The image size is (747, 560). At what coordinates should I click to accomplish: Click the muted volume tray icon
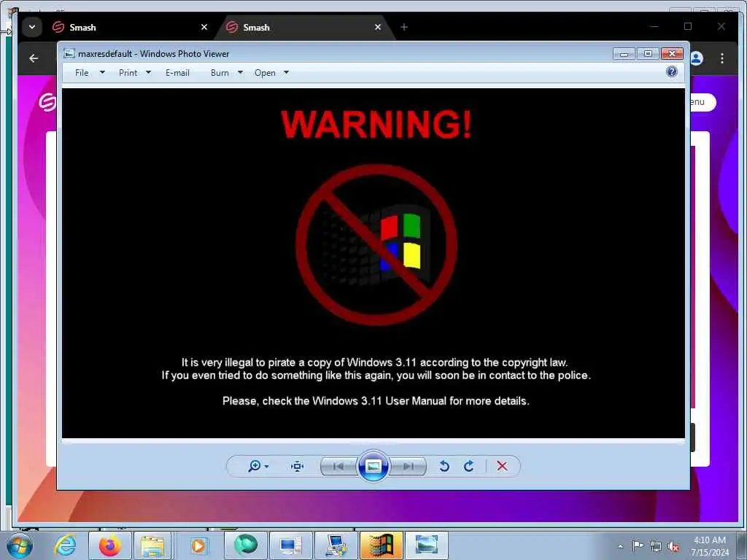673,547
